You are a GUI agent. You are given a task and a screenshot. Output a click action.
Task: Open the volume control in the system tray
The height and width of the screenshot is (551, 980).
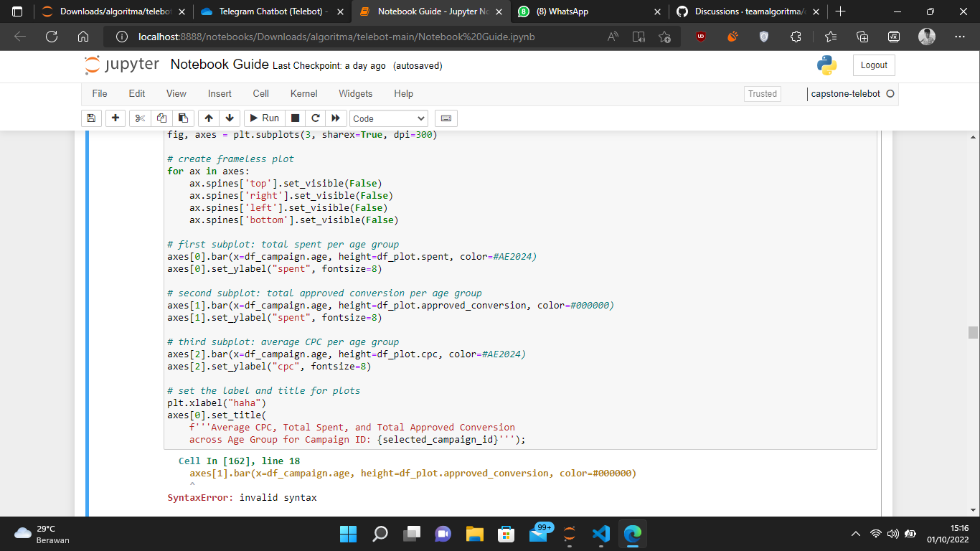pos(892,534)
